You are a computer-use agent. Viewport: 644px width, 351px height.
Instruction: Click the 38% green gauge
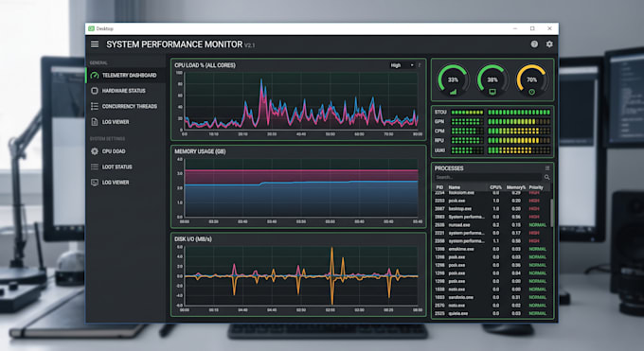point(492,80)
